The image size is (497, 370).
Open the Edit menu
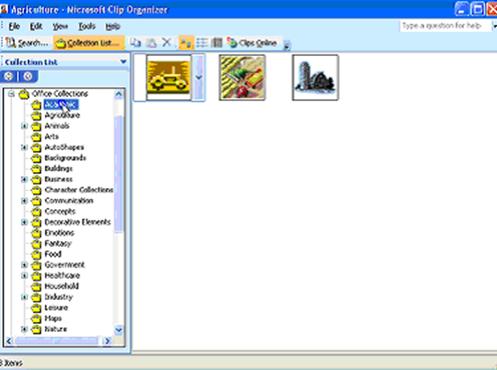[x=36, y=26]
